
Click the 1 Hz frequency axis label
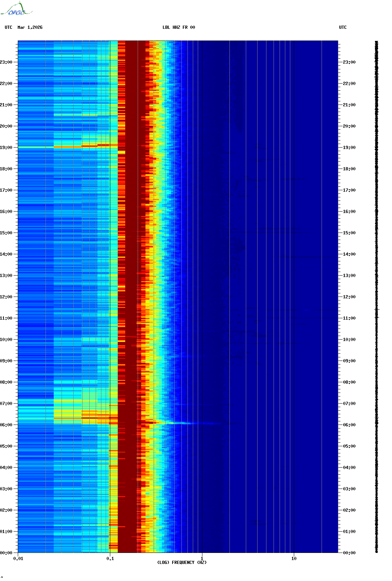pyautogui.click(x=202, y=559)
